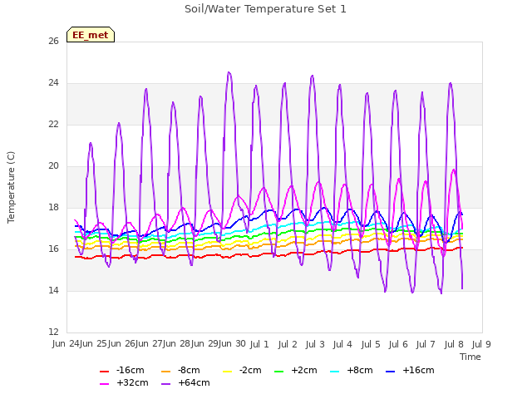Click the 18 y-axis tick label
This screenshot has height=399, width=532.
[53, 207]
